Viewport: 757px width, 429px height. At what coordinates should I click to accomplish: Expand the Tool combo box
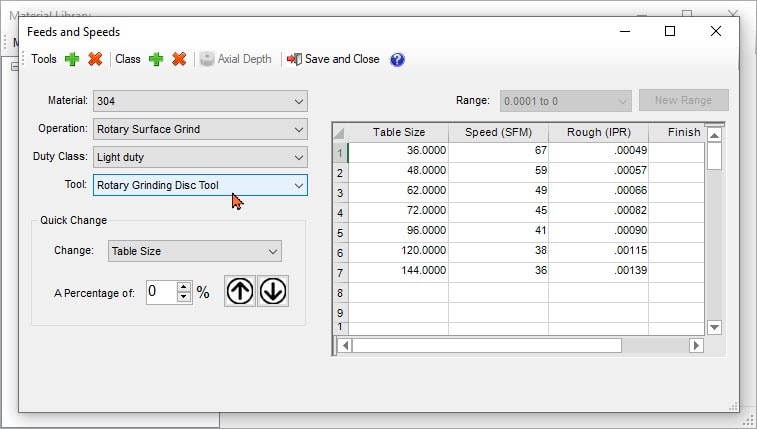click(299, 185)
